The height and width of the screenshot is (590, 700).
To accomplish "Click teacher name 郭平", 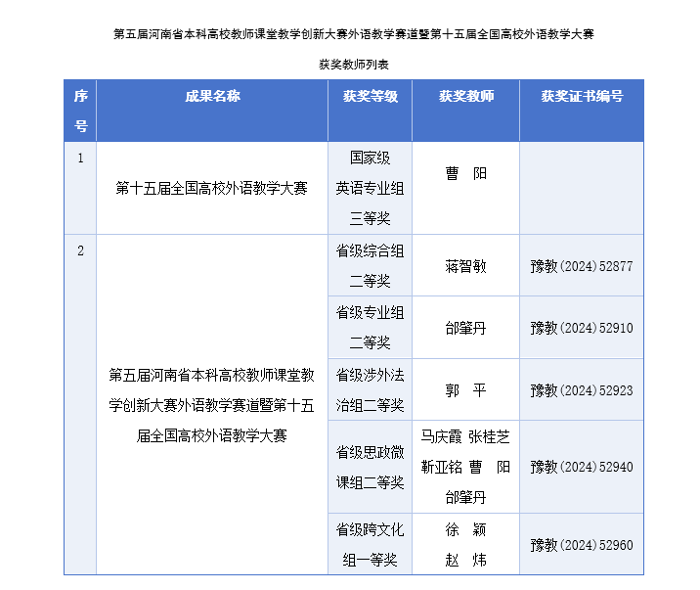I will tap(465, 389).
